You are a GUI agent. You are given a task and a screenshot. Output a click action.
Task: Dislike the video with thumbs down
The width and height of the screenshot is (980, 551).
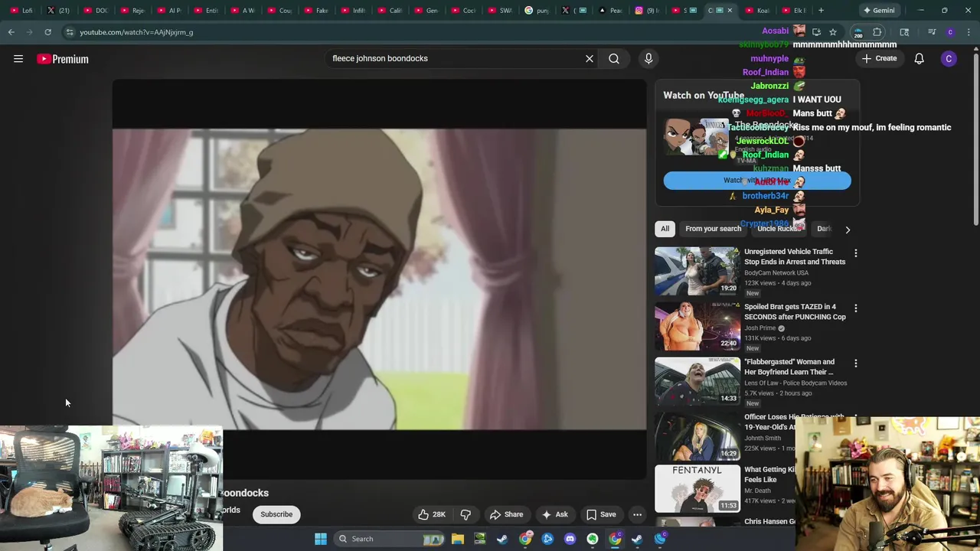tap(465, 514)
